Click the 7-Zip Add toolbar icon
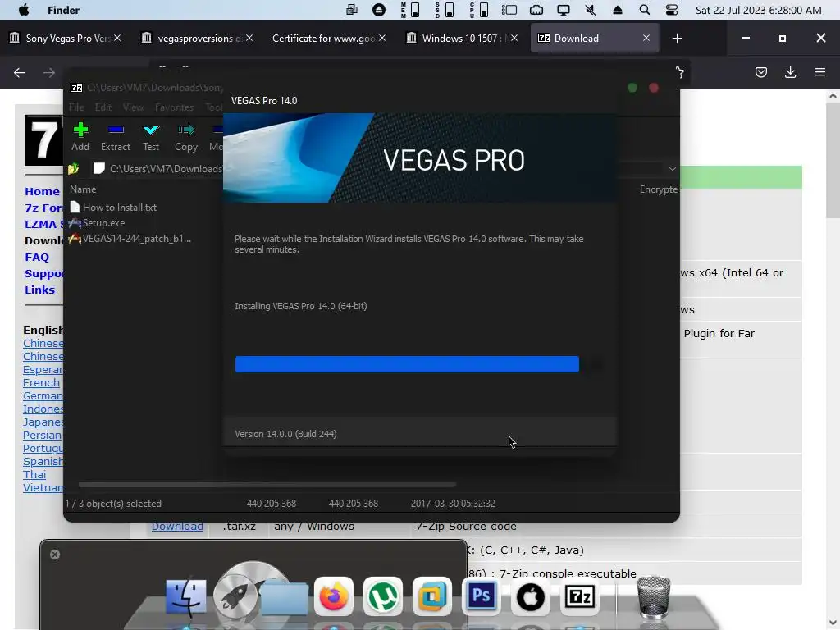The width and height of the screenshot is (840, 630). pyautogui.click(x=80, y=130)
